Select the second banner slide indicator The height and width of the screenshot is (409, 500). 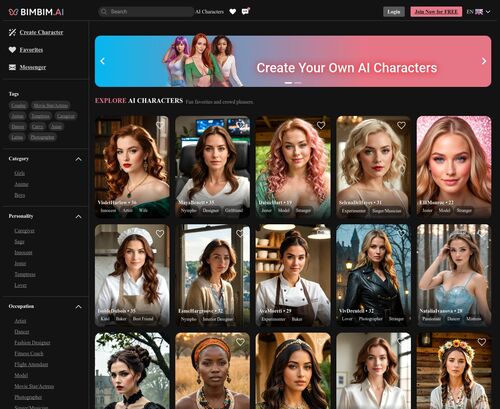(298, 83)
